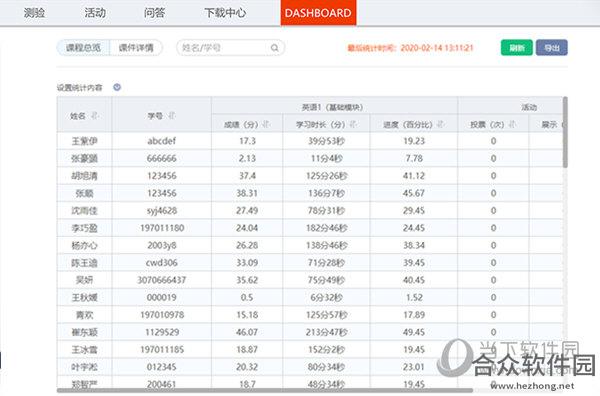Click the blue 导出 button
This screenshot has width=600, height=396.
[551, 48]
